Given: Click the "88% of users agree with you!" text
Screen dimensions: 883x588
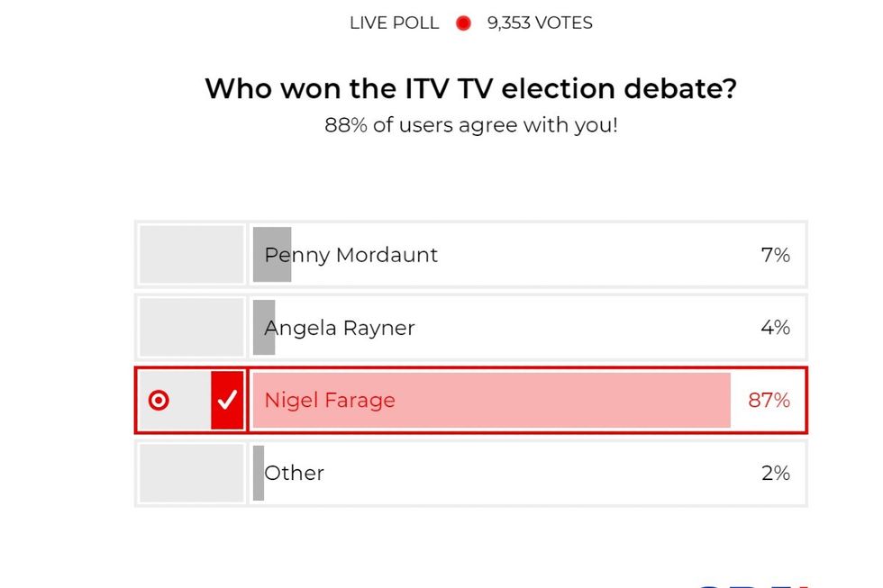Looking at the screenshot, I should [470, 125].
